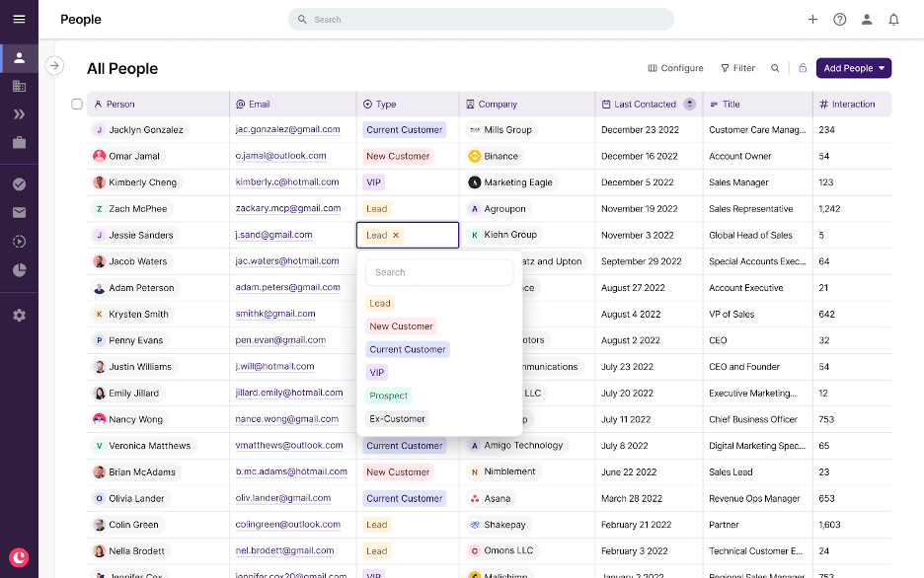This screenshot has height=578, width=924.
Task: Open the settings gear in sidebar
Action: pyautogui.click(x=19, y=315)
